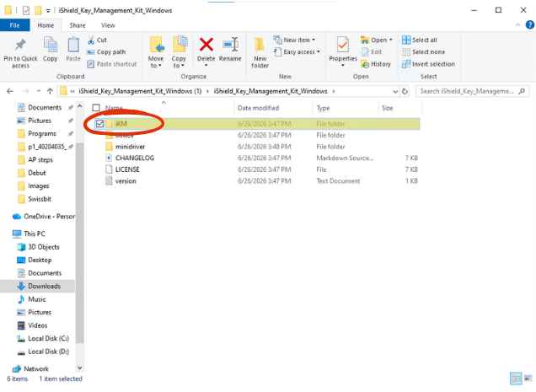The image size is (536, 392).
Task: Switch to Details view icon in status bar
Action: click(x=516, y=379)
